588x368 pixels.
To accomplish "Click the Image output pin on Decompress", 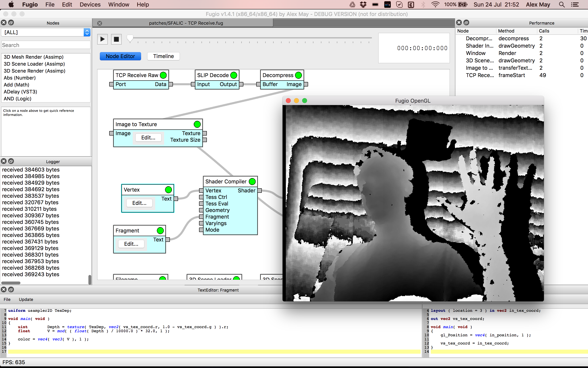I will click(x=306, y=84).
